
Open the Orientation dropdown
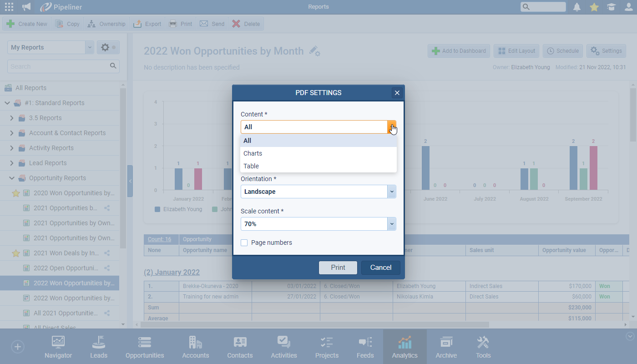[x=391, y=192]
